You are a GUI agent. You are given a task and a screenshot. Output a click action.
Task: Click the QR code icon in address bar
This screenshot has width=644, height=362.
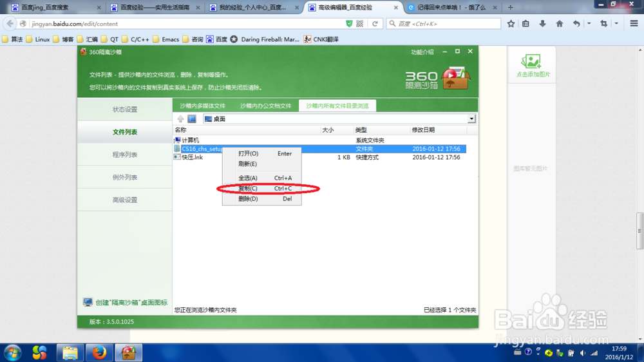[360, 24]
